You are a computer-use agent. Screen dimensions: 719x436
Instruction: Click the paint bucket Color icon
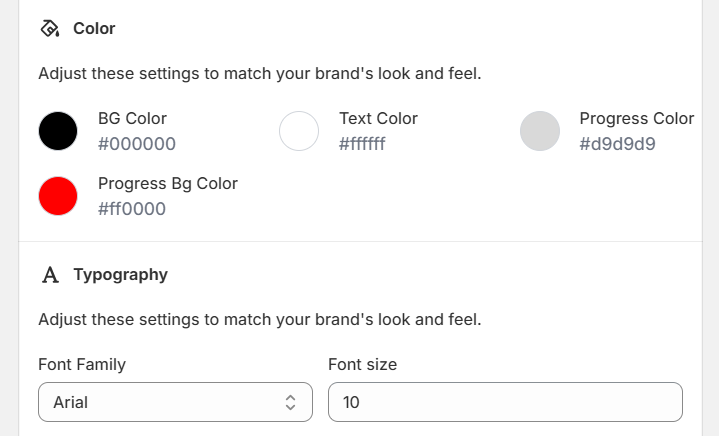click(x=50, y=28)
